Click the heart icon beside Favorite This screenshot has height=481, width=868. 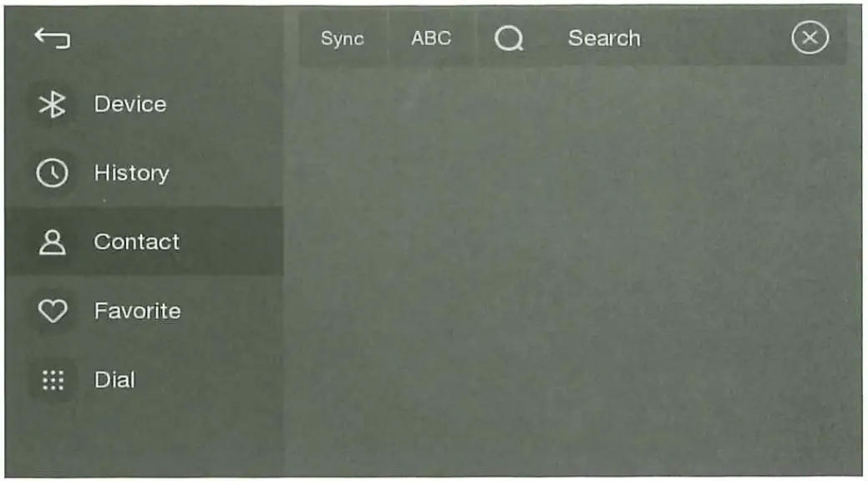click(x=53, y=311)
